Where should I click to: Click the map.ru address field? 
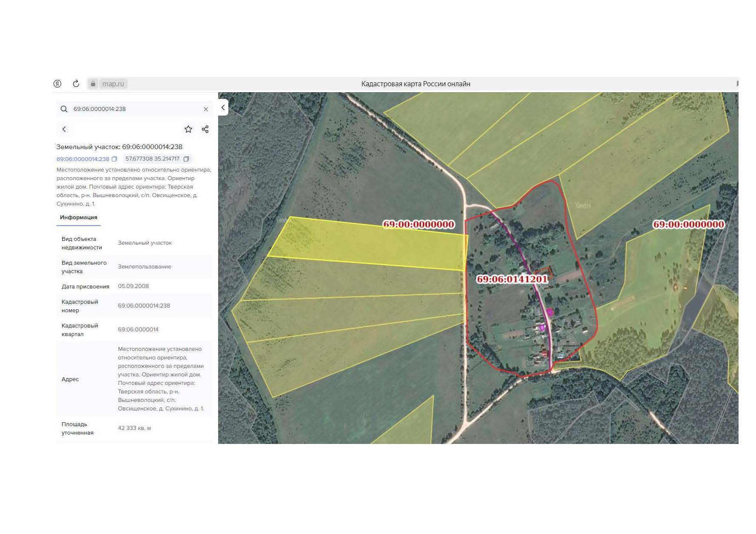click(x=113, y=84)
